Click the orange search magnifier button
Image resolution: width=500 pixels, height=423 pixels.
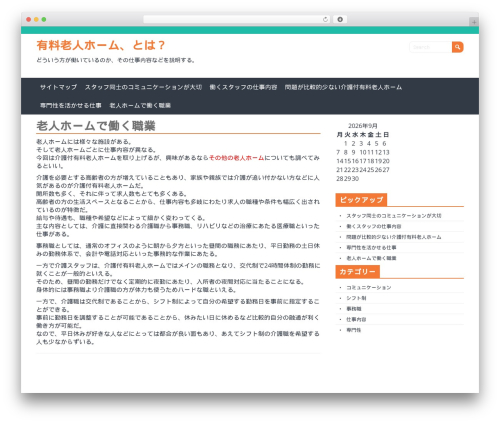[457, 47]
